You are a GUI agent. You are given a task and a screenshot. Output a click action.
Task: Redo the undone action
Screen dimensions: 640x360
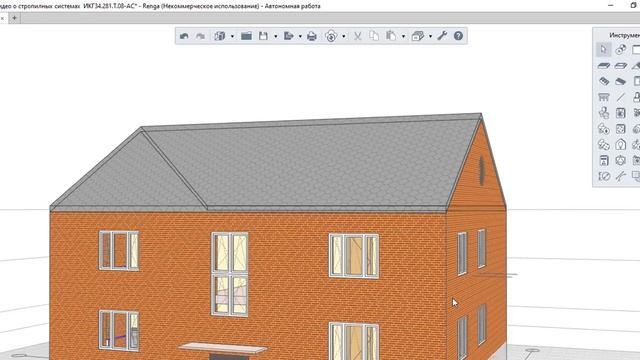pos(200,36)
